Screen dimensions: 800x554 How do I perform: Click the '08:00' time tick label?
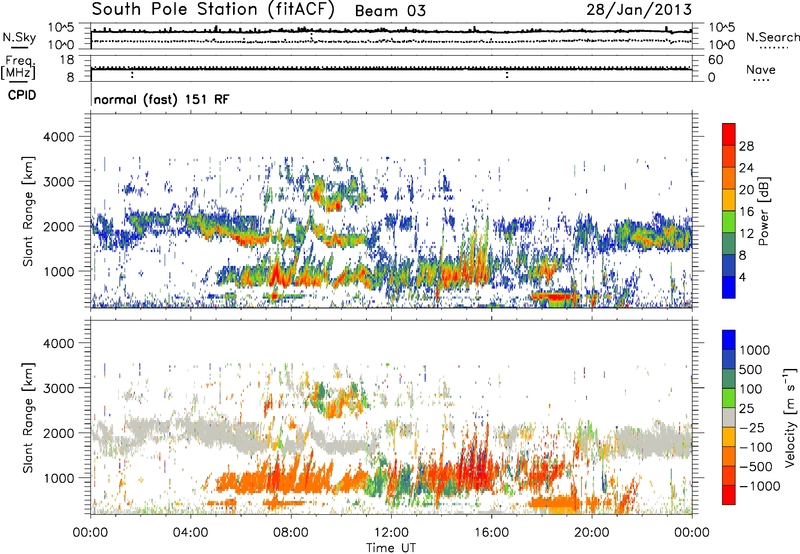pyautogui.click(x=291, y=533)
